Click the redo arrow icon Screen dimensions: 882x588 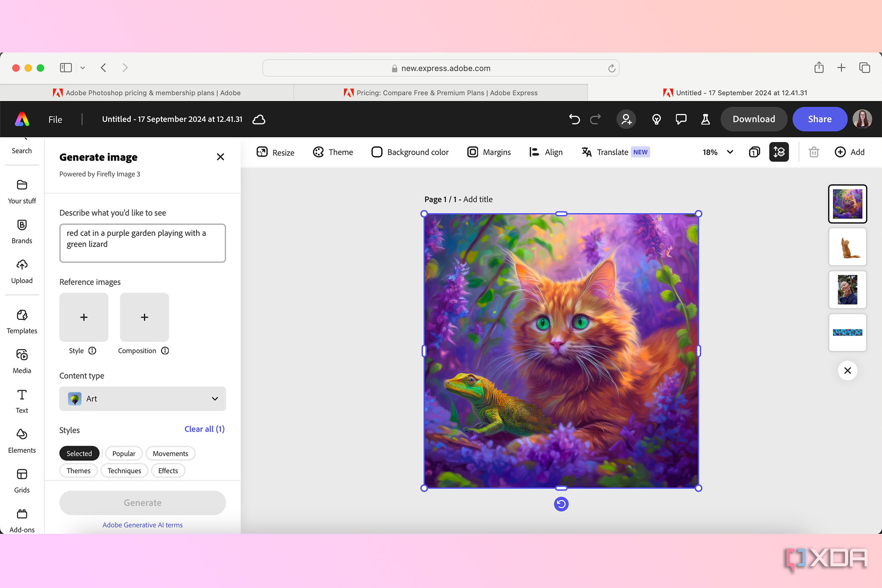click(x=596, y=119)
